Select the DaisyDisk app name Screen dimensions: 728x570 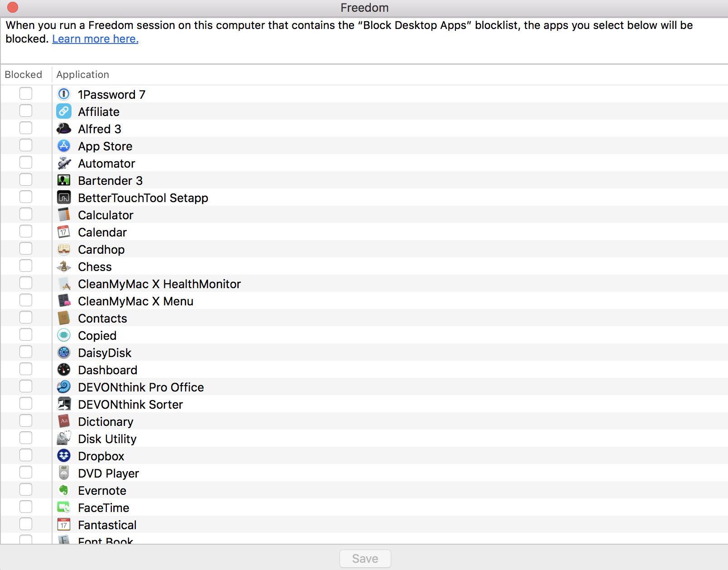[x=105, y=353]
